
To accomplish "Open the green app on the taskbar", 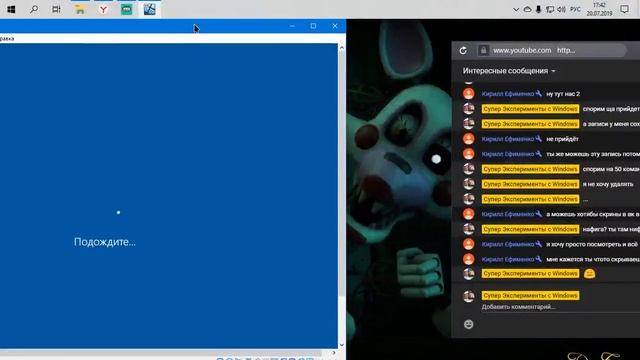I will [x=127, y=9].
